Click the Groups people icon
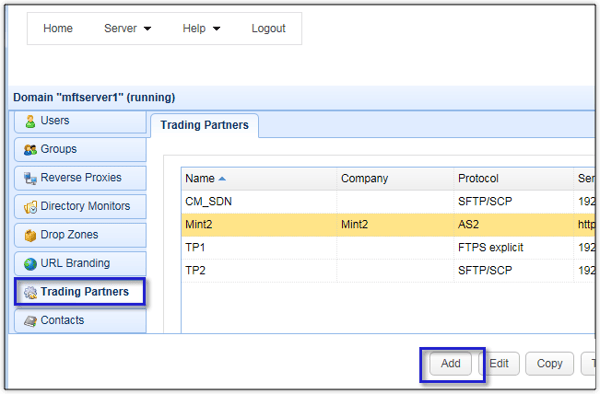This screenshot has width=600, height=394. 30,150
